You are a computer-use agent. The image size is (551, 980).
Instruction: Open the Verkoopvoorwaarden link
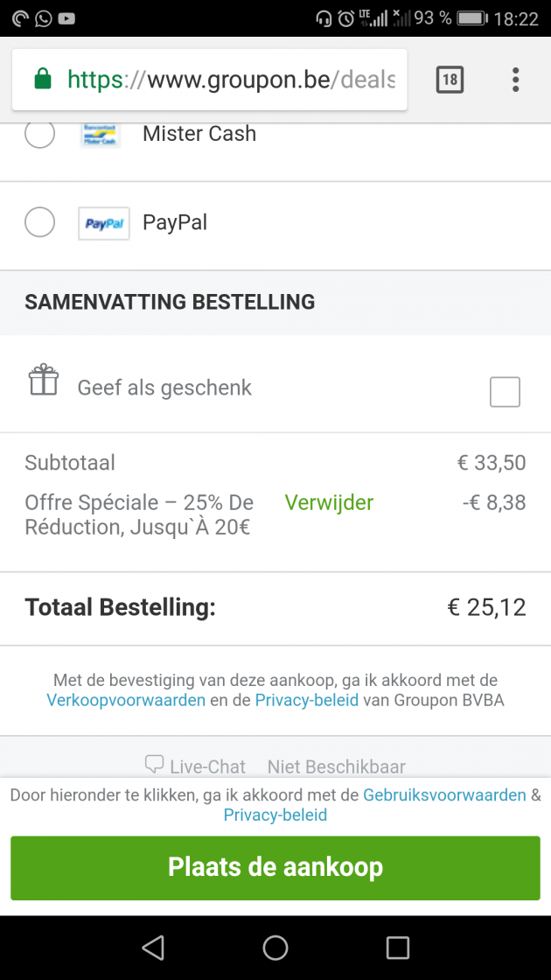click(x=126, y=700)
